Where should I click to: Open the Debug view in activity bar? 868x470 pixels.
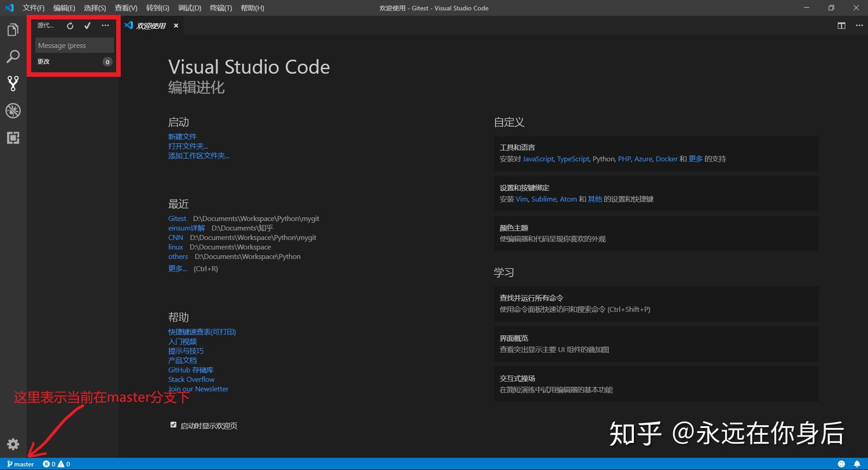[13, 111]
